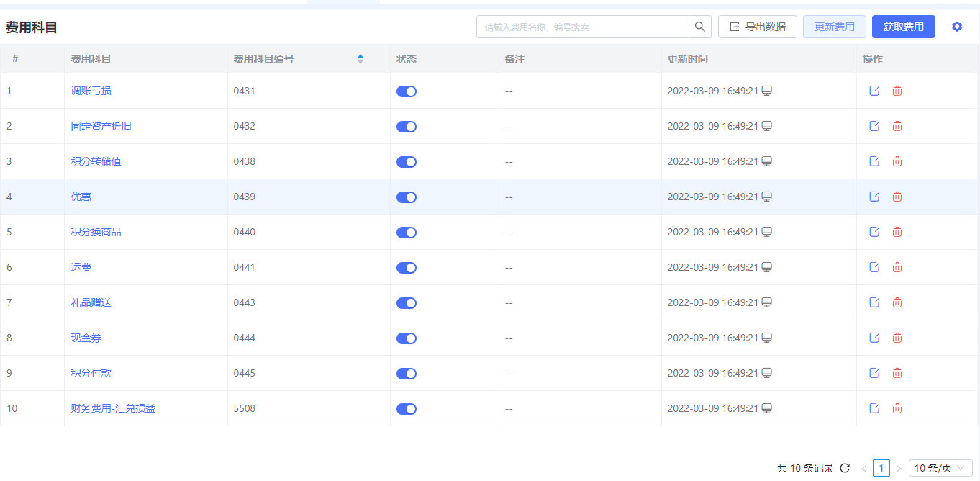Edit the 积分转储值 row
The height and width of the screenshot is (481, 980).
(x=874, y=161)
